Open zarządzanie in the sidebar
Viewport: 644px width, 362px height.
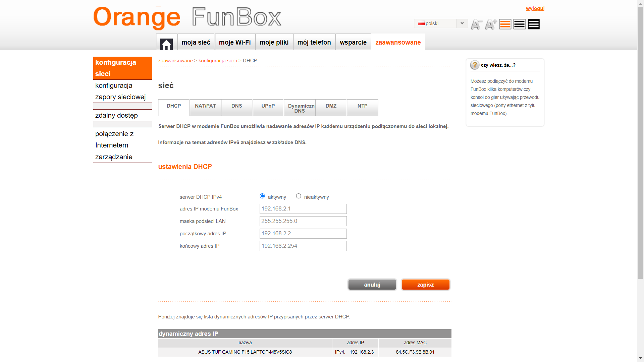122,157
